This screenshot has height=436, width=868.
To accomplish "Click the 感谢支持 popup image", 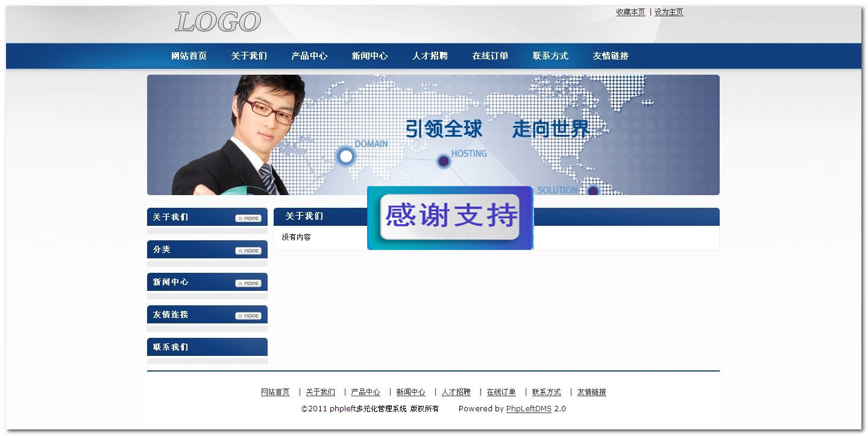I will click(450, 218).
